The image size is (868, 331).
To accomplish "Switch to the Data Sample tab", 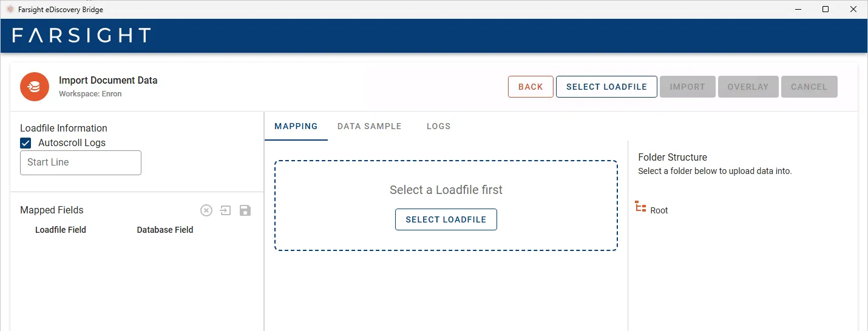I will pos(369,126).
